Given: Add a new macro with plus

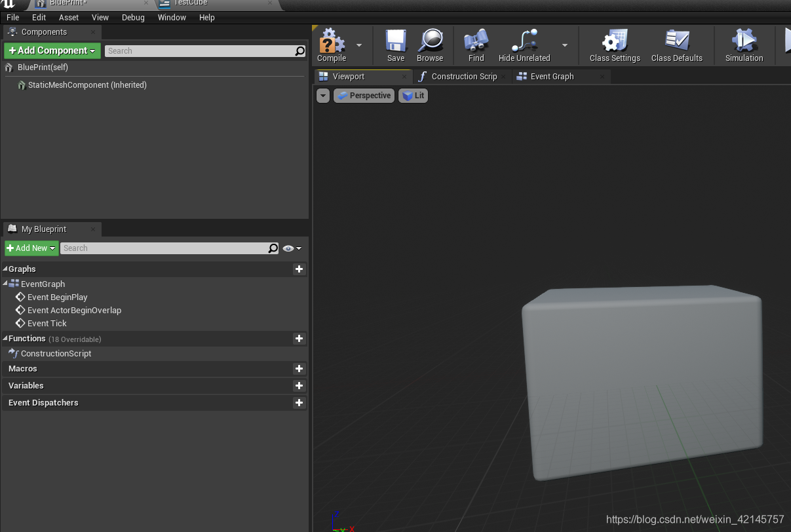Looking at the screenshot, I should point(299,369).
